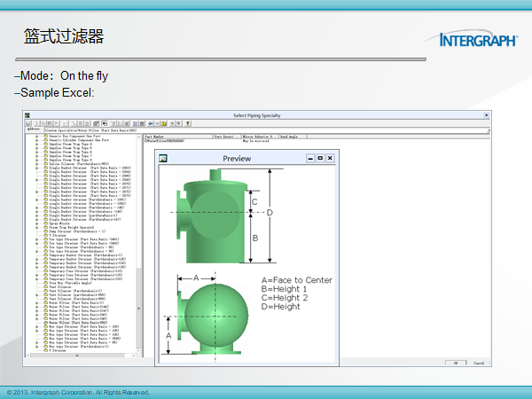Minimize the Preview window
The image size is (532, 399).
tap(310, 158)
